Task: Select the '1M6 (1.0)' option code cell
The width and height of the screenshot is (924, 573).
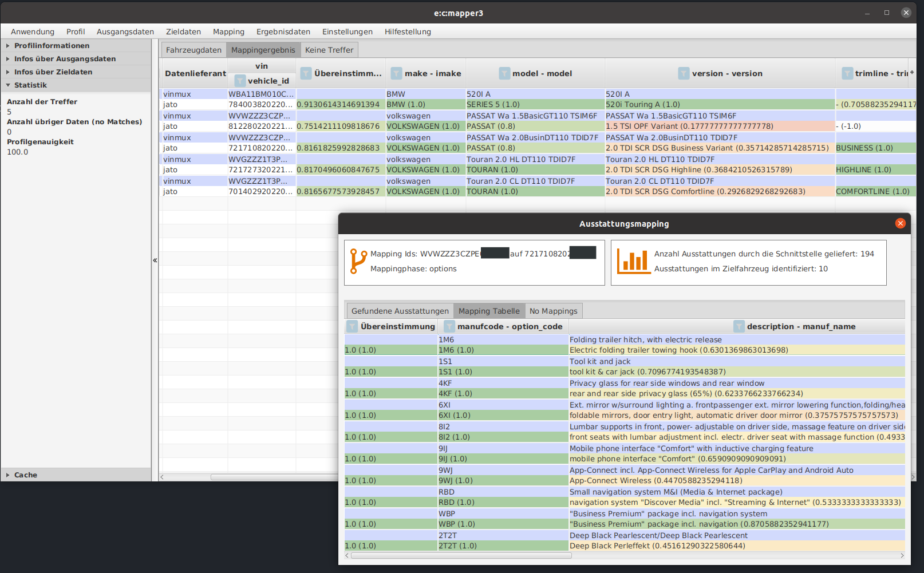Action: [x=503, y=350]
